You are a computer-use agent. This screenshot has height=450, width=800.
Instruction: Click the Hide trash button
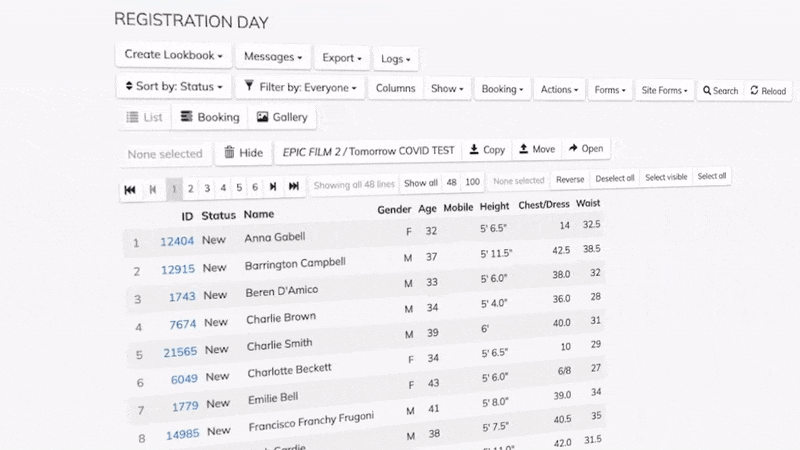(243, 153)
